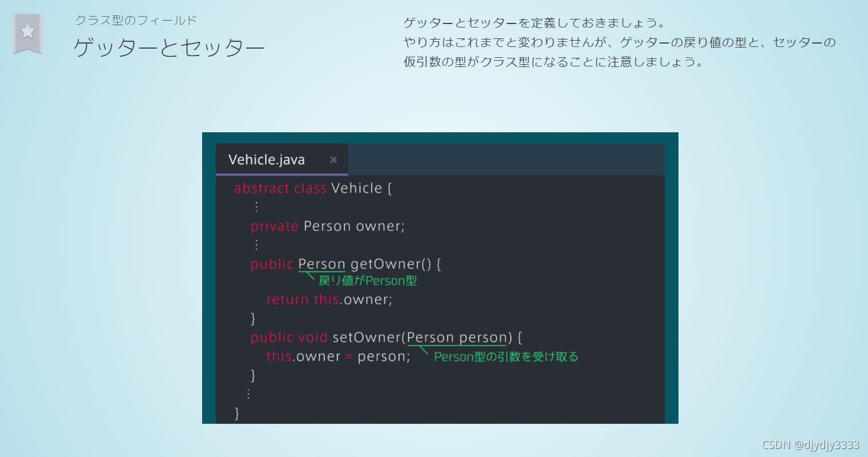Close the Vehicle.java tab

(333, 160)
